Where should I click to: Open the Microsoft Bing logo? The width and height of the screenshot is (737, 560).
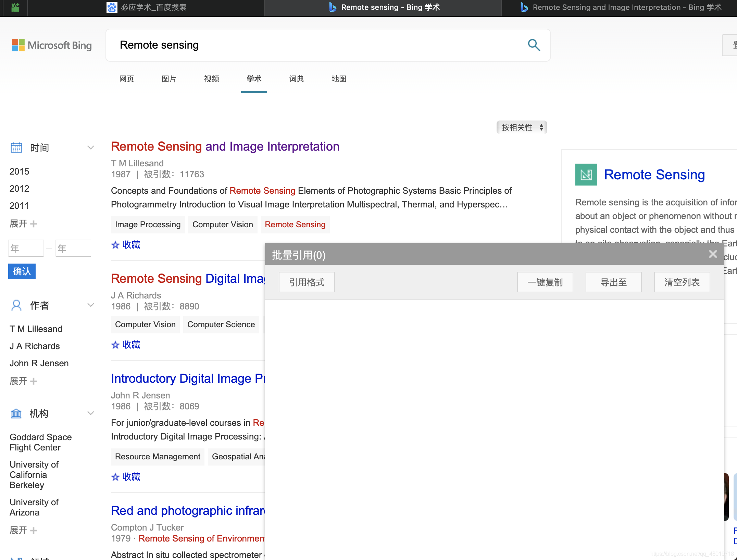pyautogui.click(x=52, y=45)
